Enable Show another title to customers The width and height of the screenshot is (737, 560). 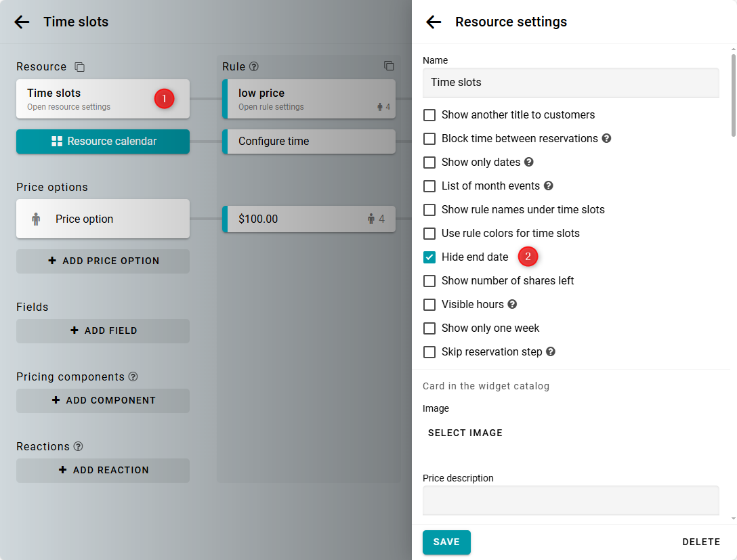point(429,115)
